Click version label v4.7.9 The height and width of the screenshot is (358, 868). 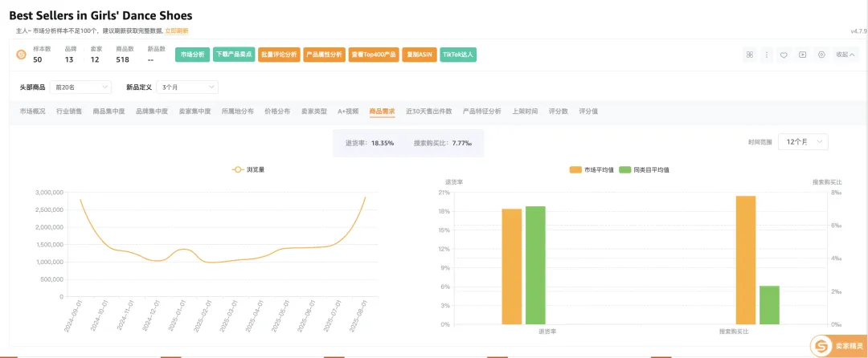point(858,31)
